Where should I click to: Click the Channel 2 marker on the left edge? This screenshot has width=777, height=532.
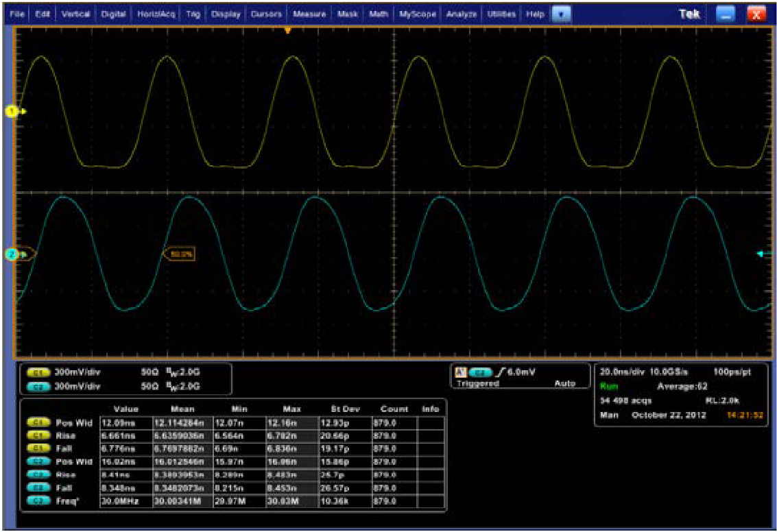pyautogui.click(x=12, y=253)
